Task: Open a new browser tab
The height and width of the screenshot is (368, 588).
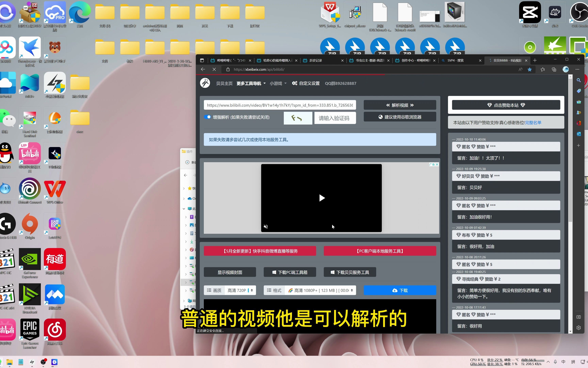Action: click(535, 60)
